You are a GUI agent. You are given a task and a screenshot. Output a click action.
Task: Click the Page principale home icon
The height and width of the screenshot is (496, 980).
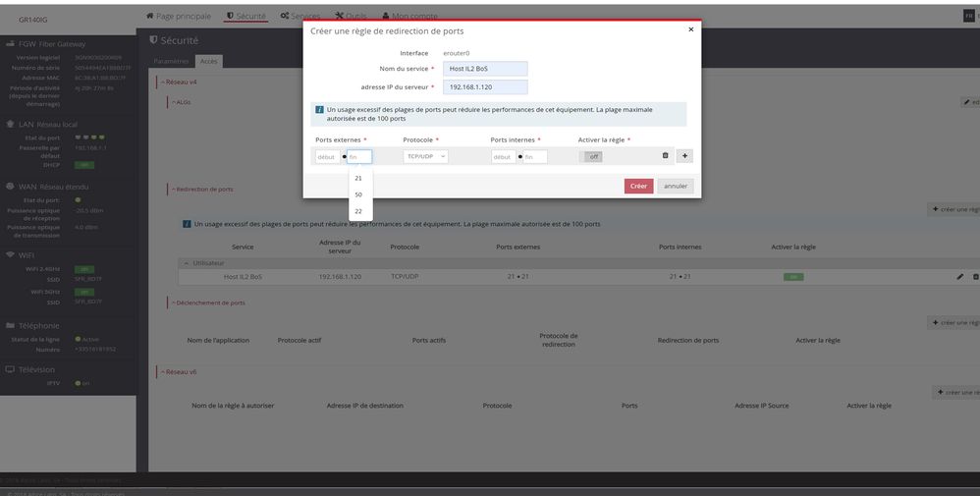point(150,16)
